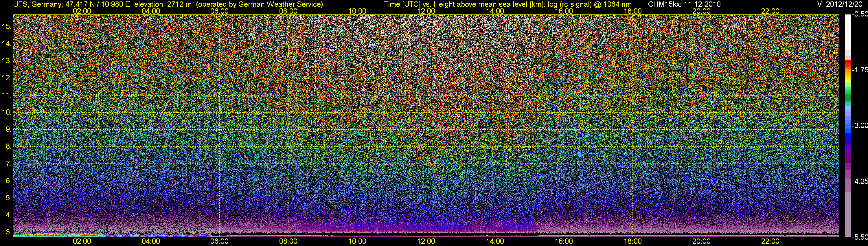Viewport: 868px width, 246px height.
Task: Click the height axis label '7.'
Action: [8, 164]
